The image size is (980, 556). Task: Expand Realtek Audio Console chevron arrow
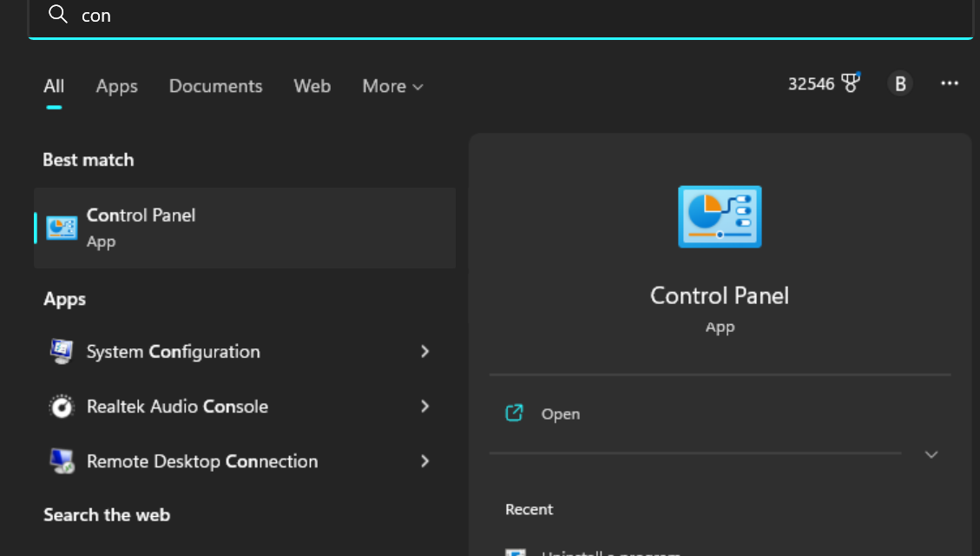click(x=424, y=407)
